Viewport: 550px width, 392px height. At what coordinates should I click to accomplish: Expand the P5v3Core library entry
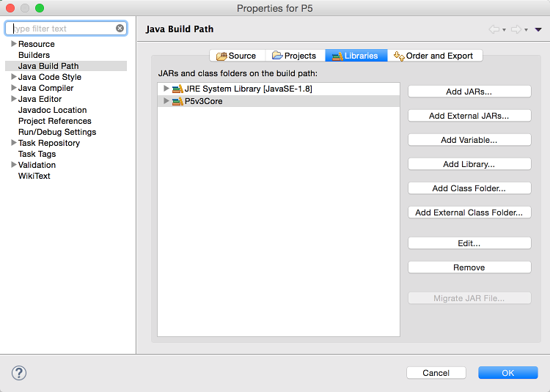coord(166,101)
